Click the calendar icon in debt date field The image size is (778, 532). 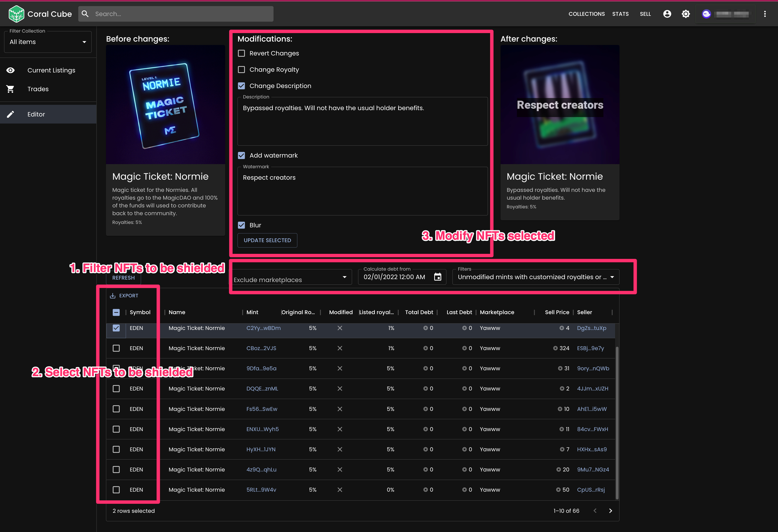[x=437, y=277]
